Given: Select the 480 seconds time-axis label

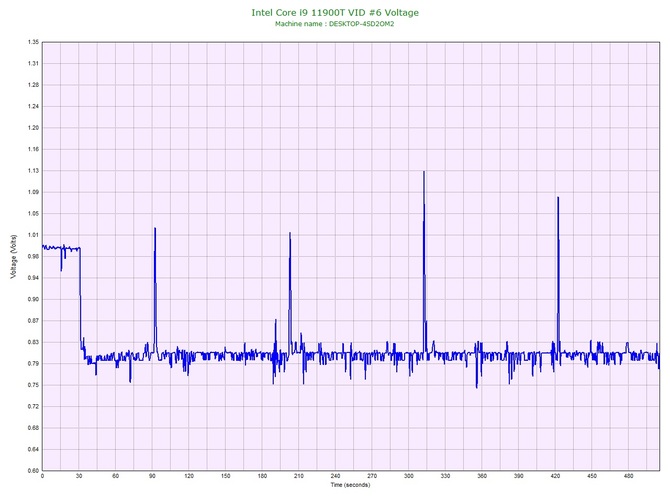Looking at the screenshot, I should pyautogui.click(x=629, y=476).
